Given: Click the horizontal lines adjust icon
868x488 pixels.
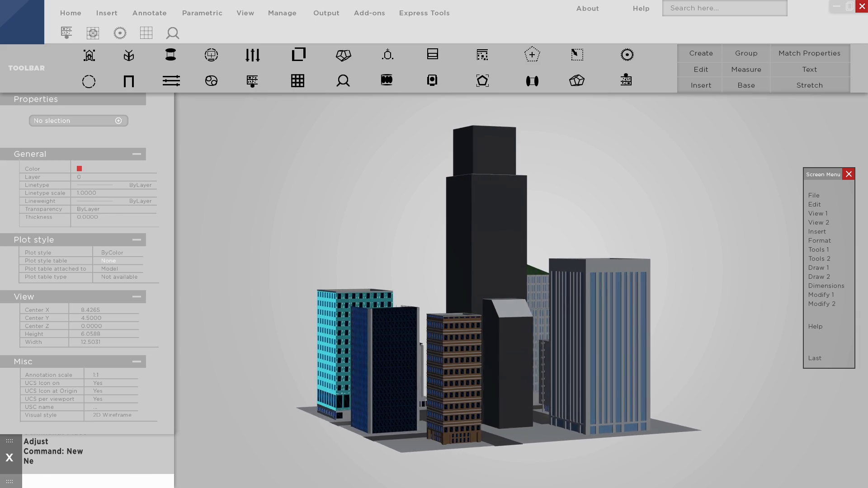Looking at the screenshot, I should point(171,81).
